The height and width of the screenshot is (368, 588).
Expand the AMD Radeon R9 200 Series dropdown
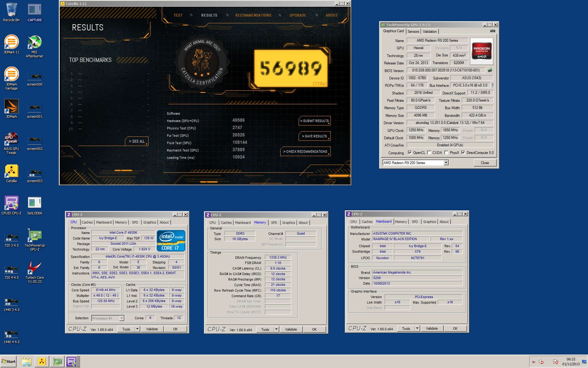click(446, 163)
